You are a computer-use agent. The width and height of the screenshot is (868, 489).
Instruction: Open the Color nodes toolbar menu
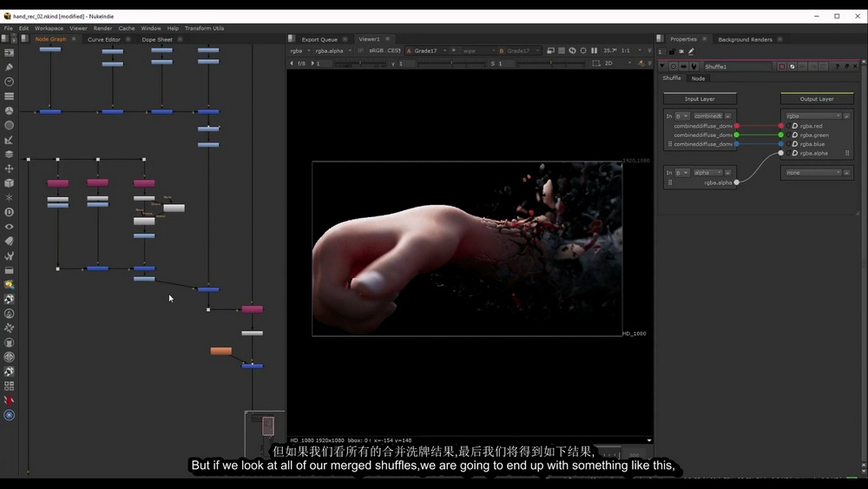tap(9, 111)
